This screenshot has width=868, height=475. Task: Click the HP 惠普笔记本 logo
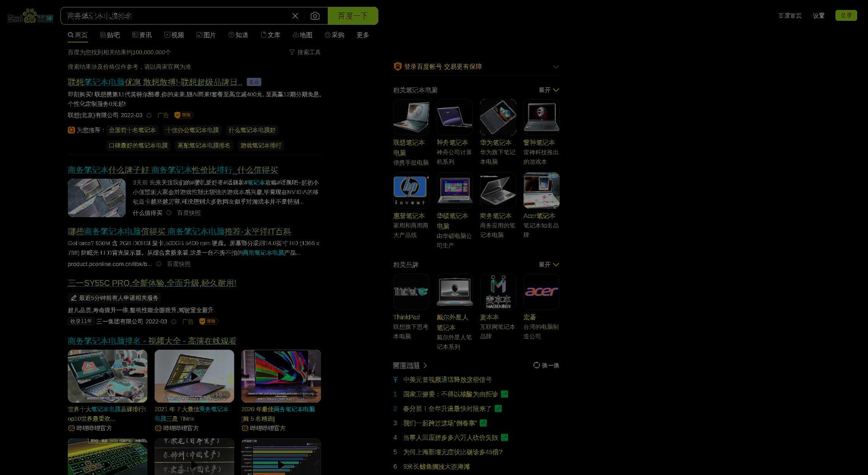click(411, 190)
